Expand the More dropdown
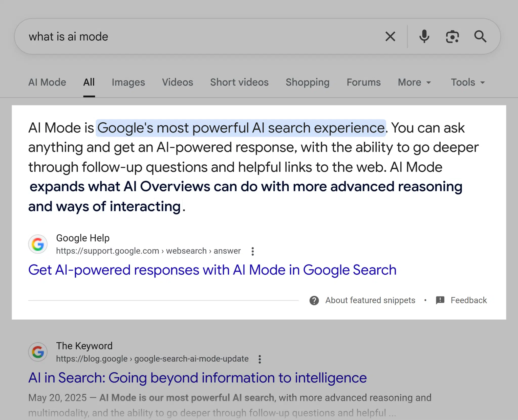 coord(414,82)
